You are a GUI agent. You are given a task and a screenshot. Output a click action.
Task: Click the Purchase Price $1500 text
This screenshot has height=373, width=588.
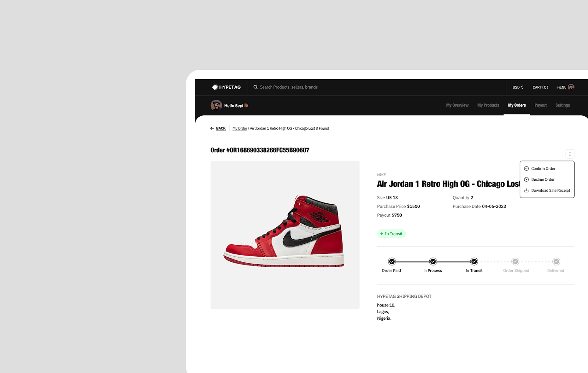click(x=398, y=207)
